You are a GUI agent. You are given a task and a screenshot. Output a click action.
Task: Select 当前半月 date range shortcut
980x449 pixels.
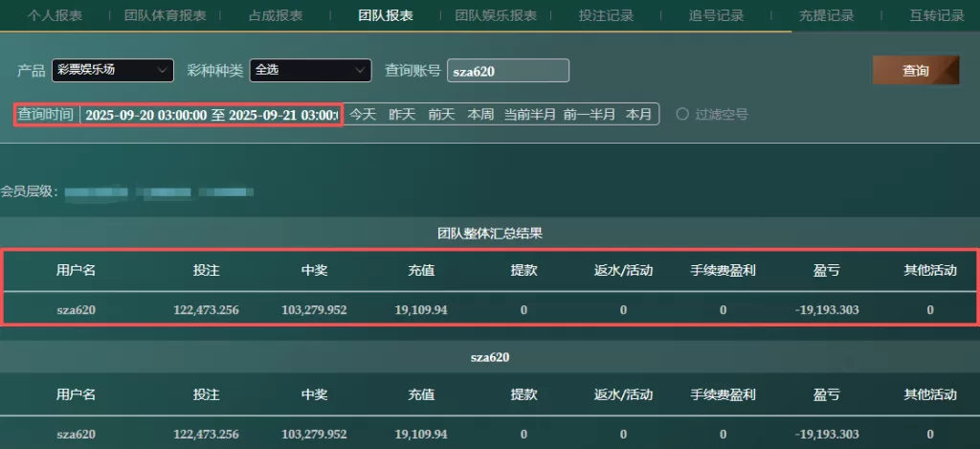click(530, 115)
